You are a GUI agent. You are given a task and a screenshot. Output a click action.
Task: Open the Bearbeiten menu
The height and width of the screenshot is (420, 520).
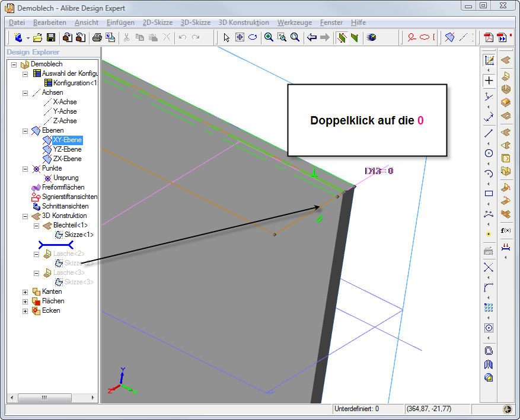(x=50, y=23)
